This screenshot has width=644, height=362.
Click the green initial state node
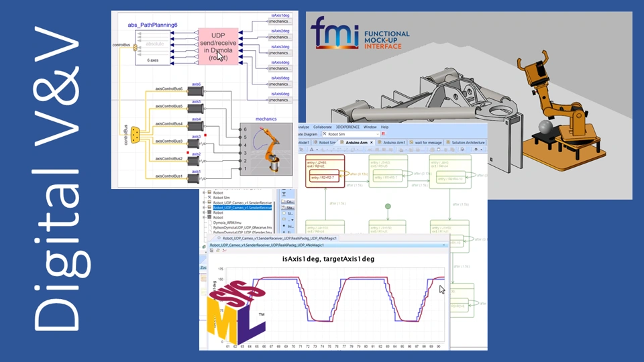[x=388, y=206]
